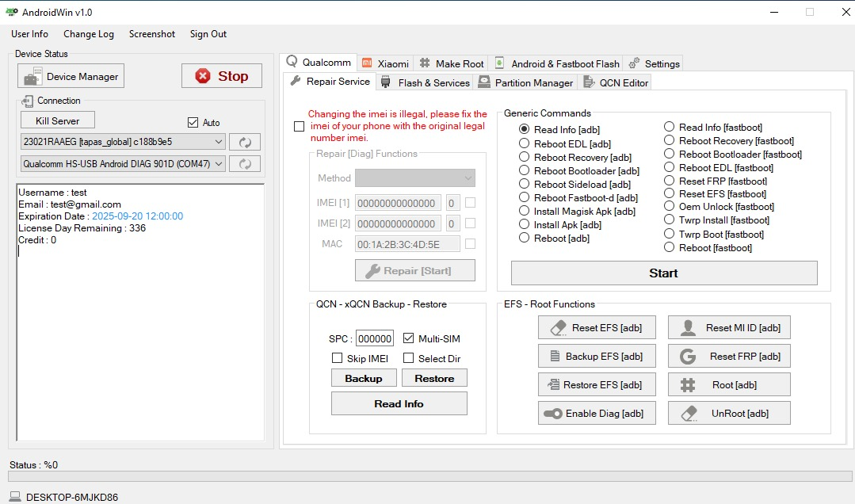Click the Root hash icon
Screen dimensions: 855x504
coord(688,384)
